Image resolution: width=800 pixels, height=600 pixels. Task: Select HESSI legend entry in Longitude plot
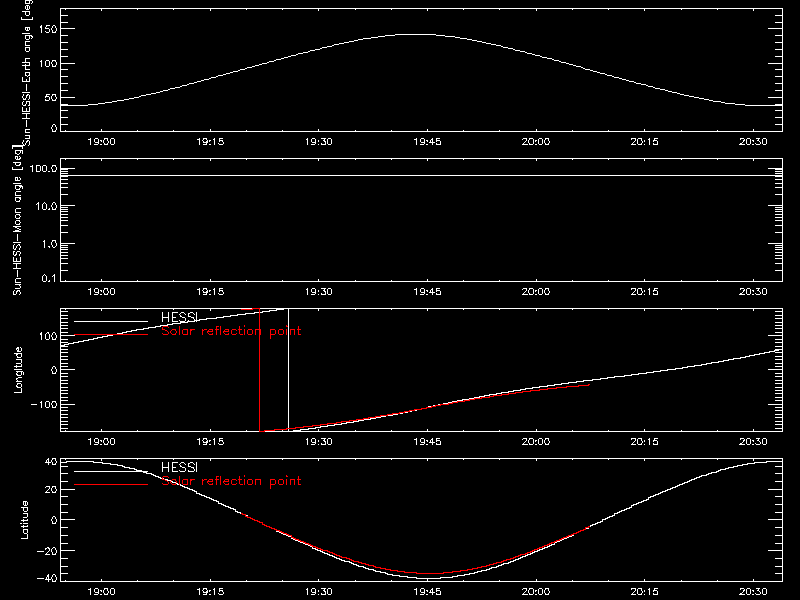click(x=179, y=317)
